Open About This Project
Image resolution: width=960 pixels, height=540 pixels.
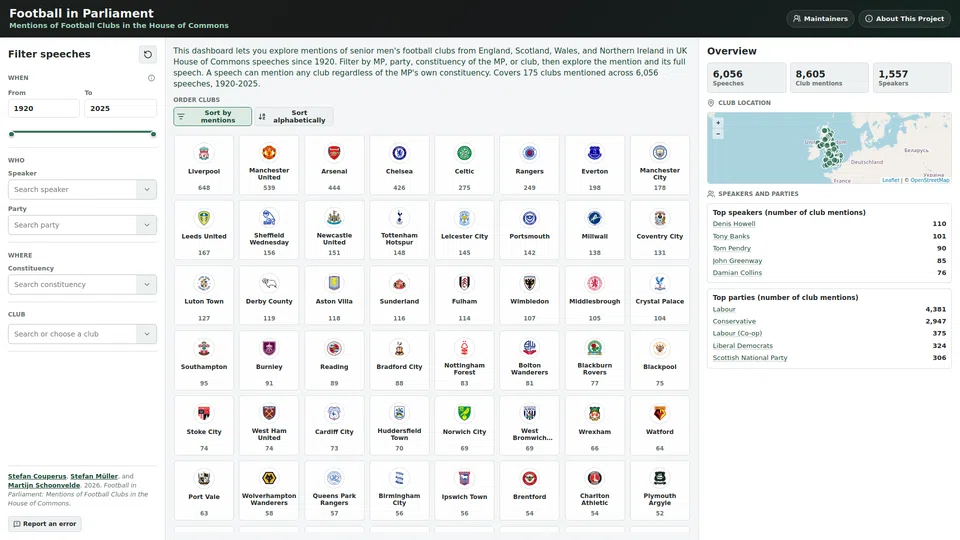tap(904, 18)
